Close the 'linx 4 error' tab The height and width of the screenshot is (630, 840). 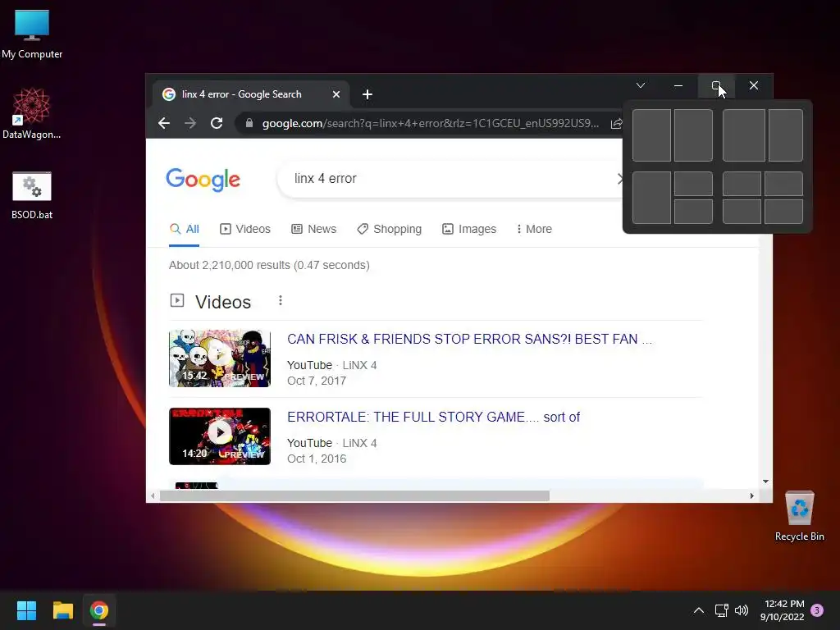click(x=336, y=94)
